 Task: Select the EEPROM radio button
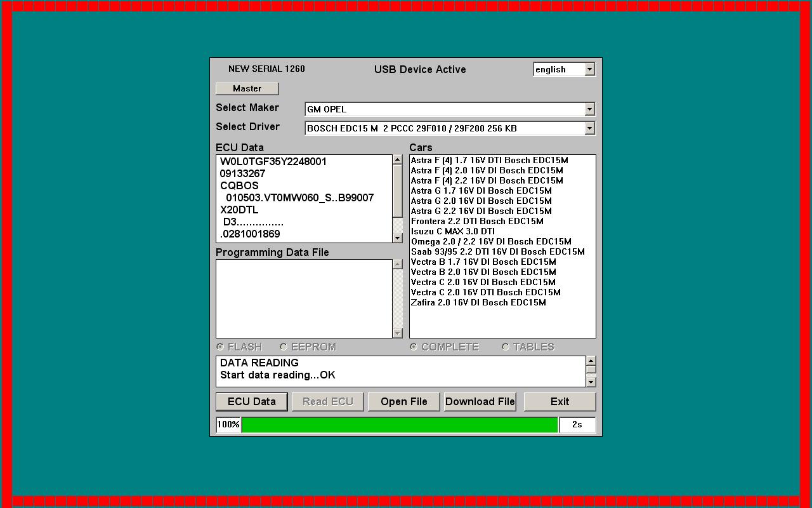[x=284, y=347]
